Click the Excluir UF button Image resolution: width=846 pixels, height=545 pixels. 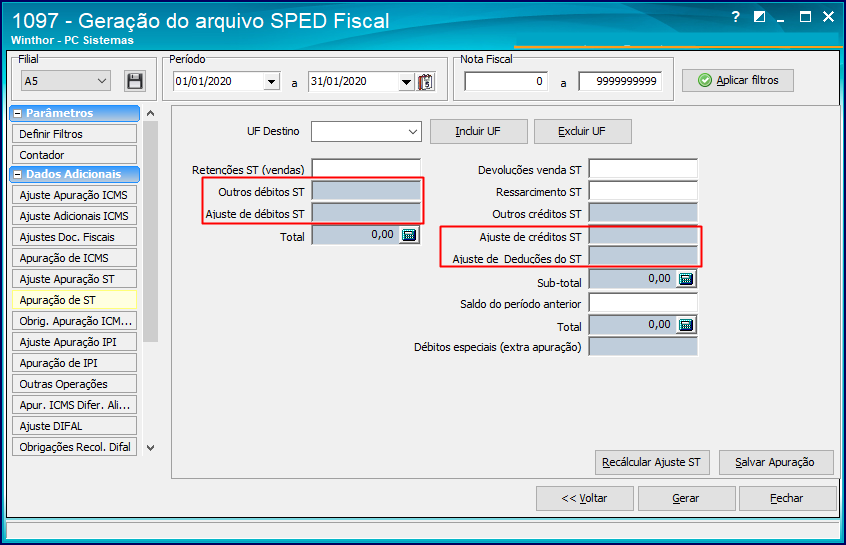click(582, 131)
